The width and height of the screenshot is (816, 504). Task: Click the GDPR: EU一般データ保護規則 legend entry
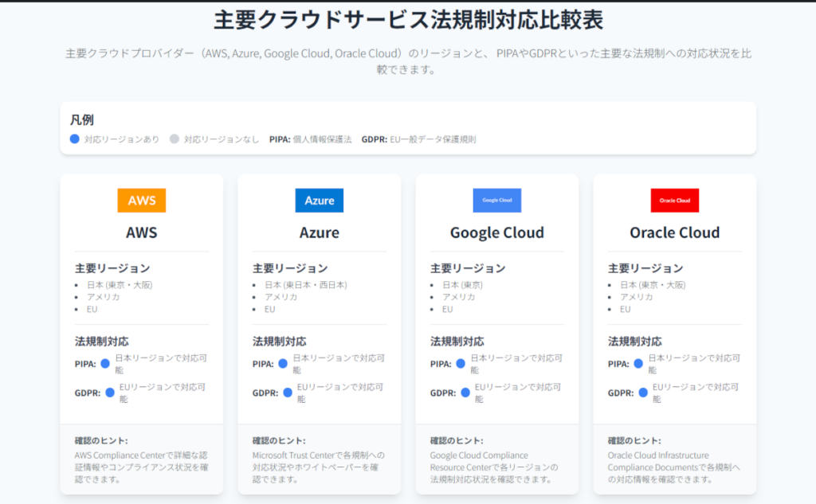tap(418, 139)
